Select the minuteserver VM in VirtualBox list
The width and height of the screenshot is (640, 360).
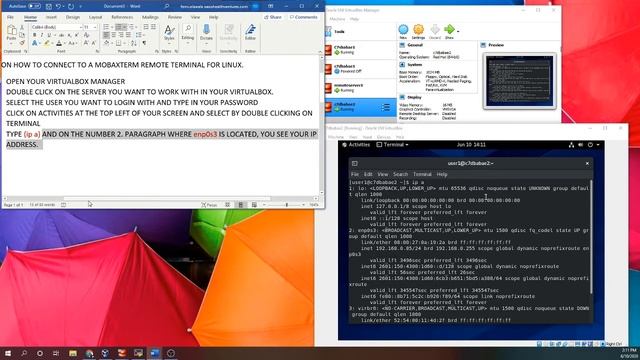[360, 88]
